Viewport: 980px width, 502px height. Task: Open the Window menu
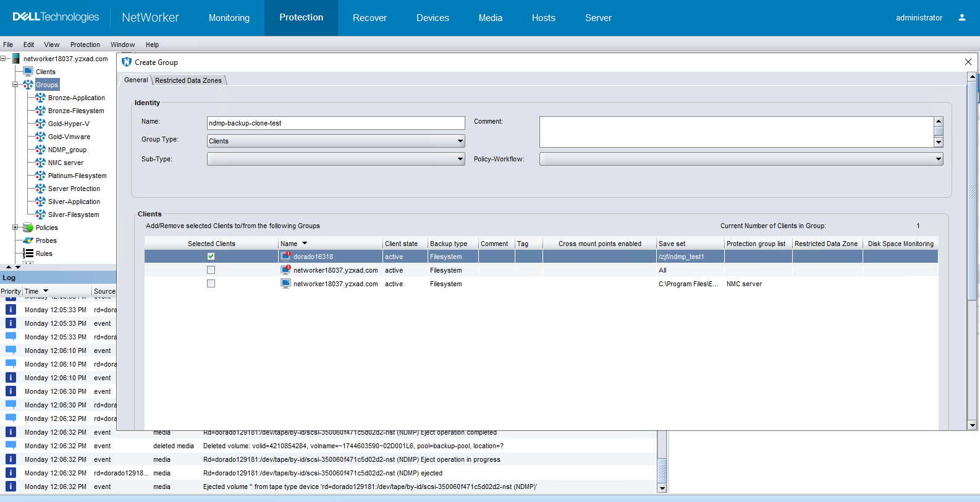point(122,45)
